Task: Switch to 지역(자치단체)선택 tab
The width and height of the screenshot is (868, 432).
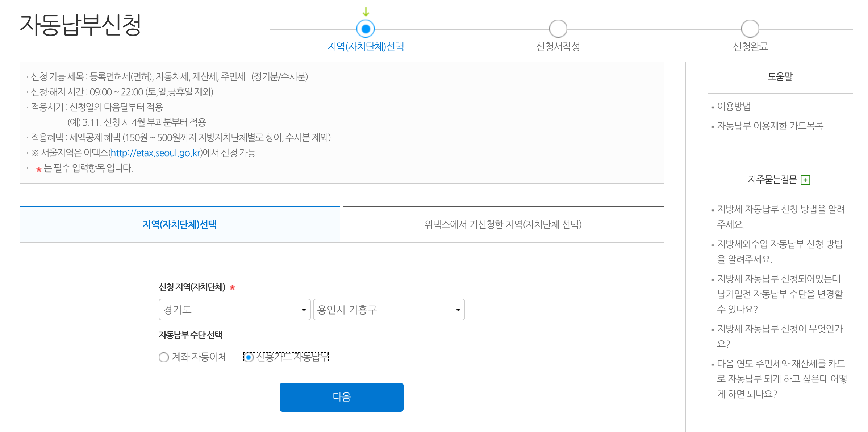Action: [180, 224]
